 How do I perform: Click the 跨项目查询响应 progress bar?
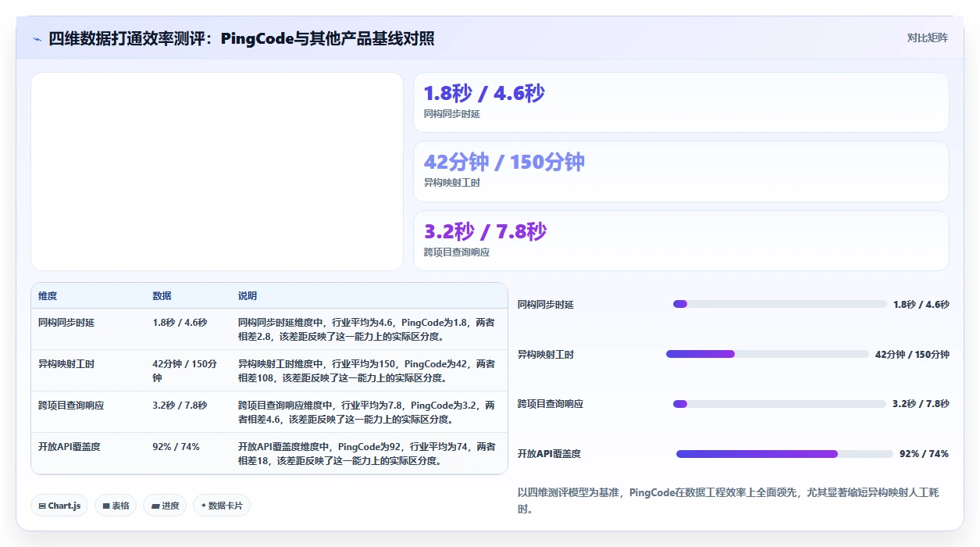click(779, 404)
